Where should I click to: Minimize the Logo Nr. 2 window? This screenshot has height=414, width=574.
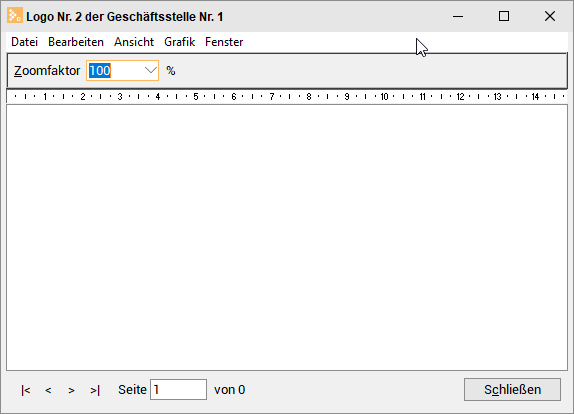point(458,16)
